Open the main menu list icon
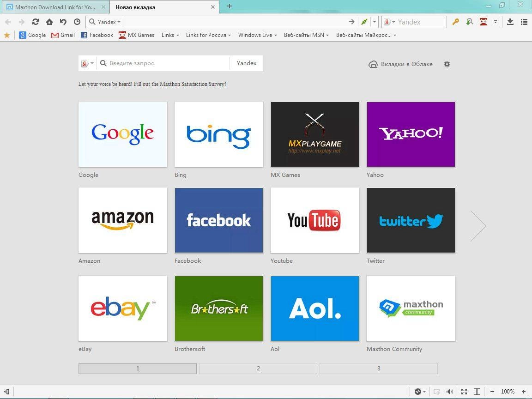 [x=524, y=22]
